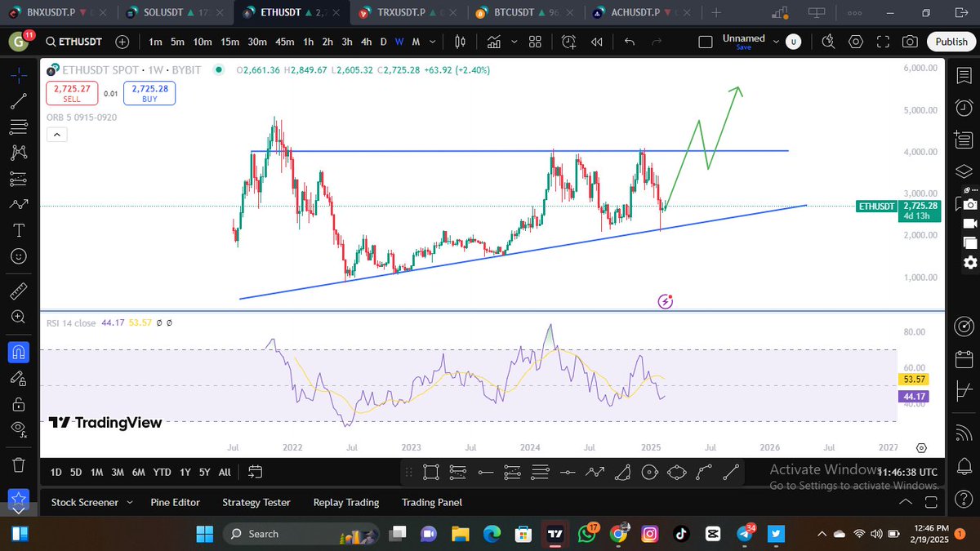Open the economic calendar in right sidebar
The height and width of the screenshot is (551, 980).
pos(964,359)
